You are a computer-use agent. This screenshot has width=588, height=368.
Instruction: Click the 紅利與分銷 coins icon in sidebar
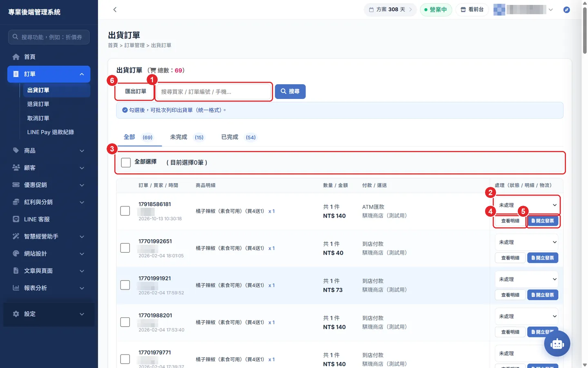(x=16, y=202)
